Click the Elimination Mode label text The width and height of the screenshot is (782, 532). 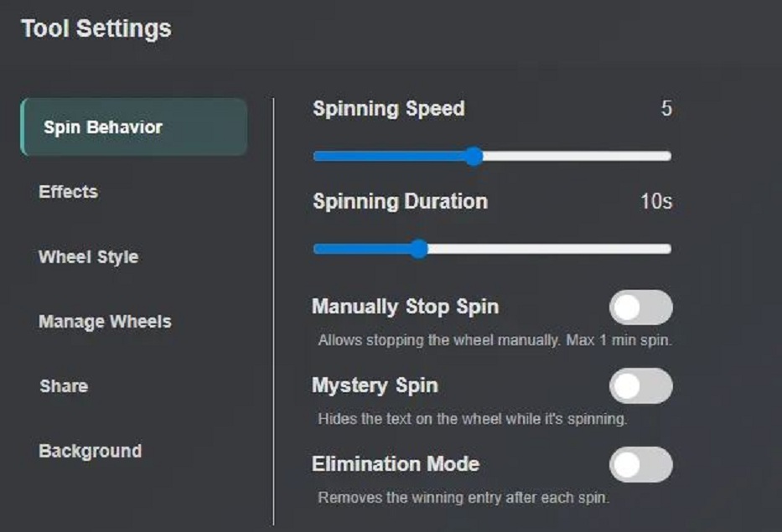395,463
